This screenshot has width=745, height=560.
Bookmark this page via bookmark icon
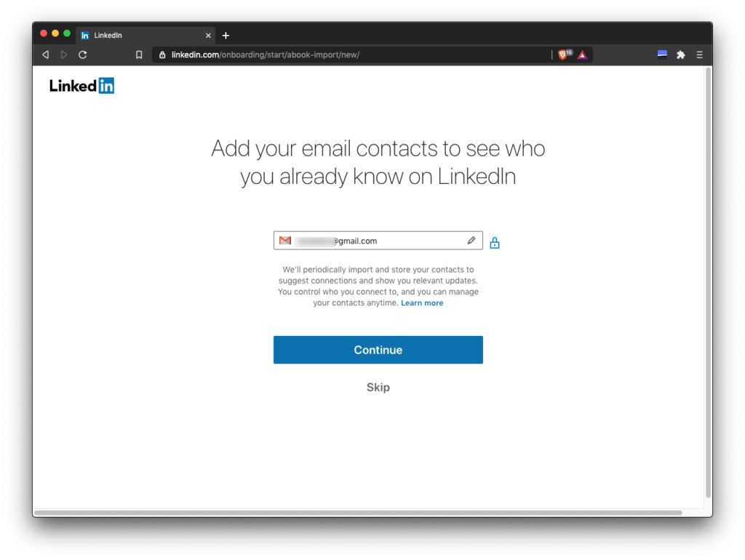point(139,55)
